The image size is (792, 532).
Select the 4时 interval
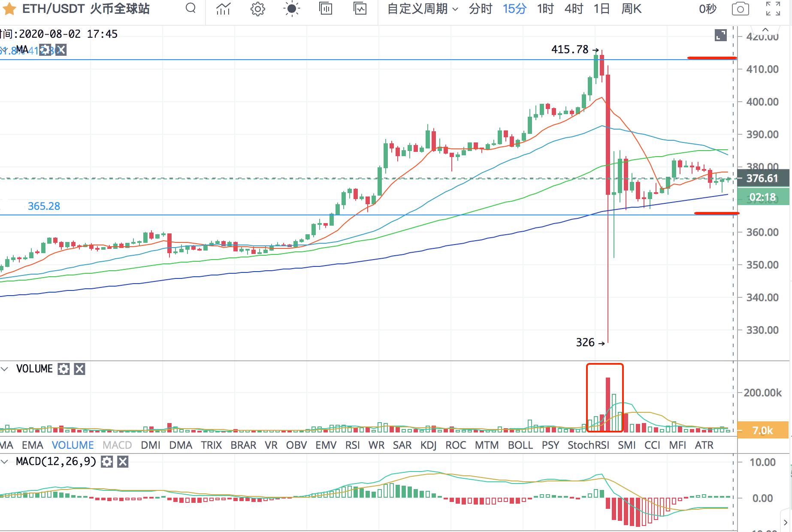(574, 9)
